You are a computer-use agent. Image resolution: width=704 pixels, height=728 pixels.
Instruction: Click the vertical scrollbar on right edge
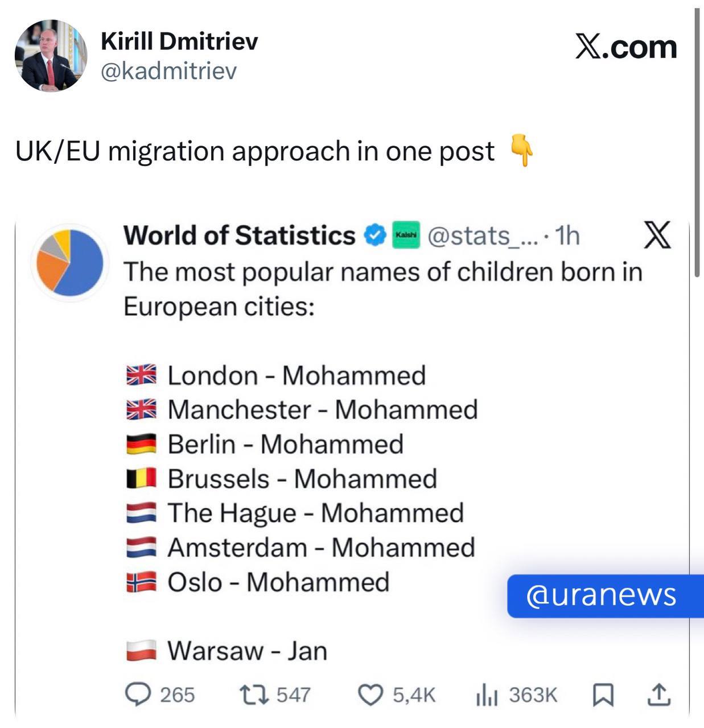tap(697, 142)
